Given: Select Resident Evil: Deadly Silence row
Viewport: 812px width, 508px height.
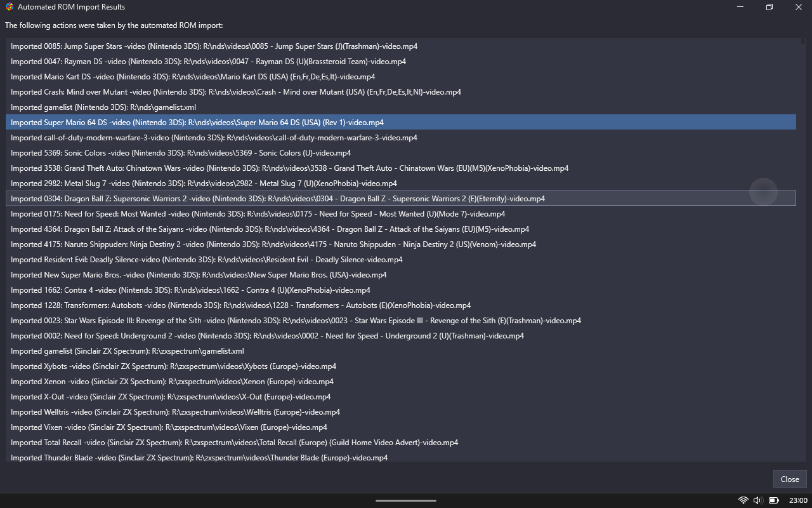Looking at the screenshot, I should [x=401, y=260].
